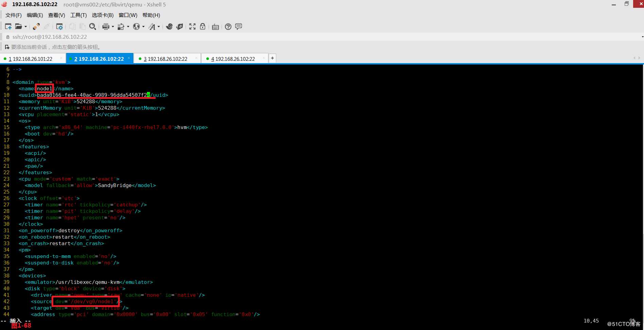Click the Xshell app icon in title bar
The width and height of the screenshot is (644, 330).
[x=4, y=4]
